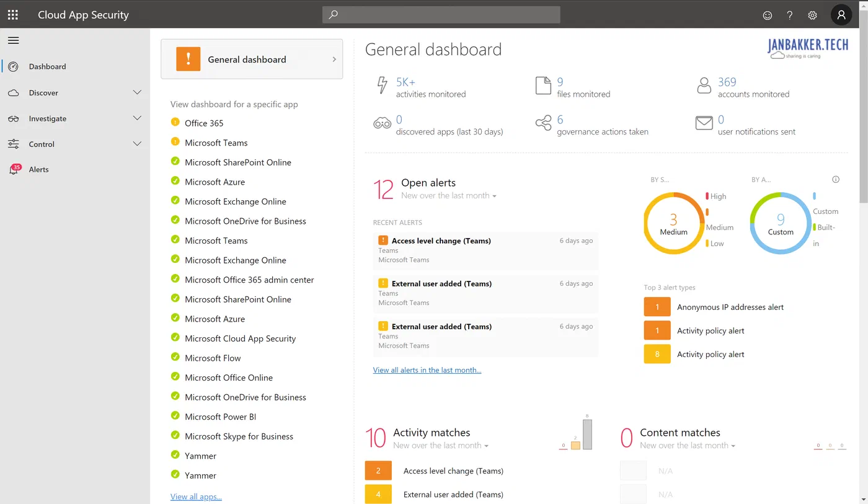Open the Microsoft Office 365 admin center app
This screenshot has height=504, width=868.
coord(249,280)
